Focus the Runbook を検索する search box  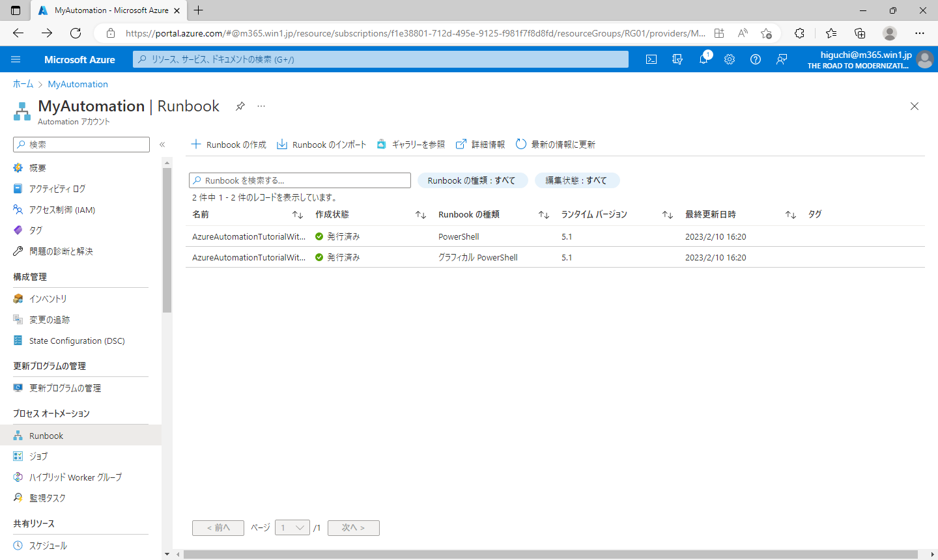click(x=300, y=180)
